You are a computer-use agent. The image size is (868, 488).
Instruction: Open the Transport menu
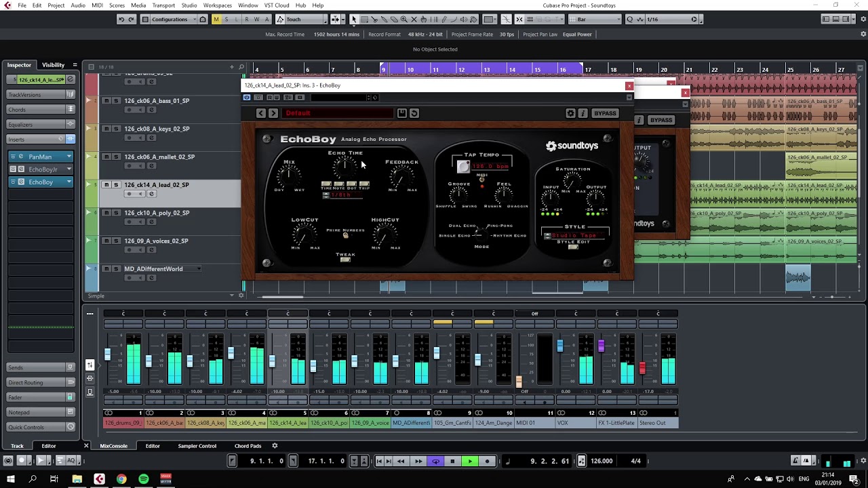coord(163,5)
